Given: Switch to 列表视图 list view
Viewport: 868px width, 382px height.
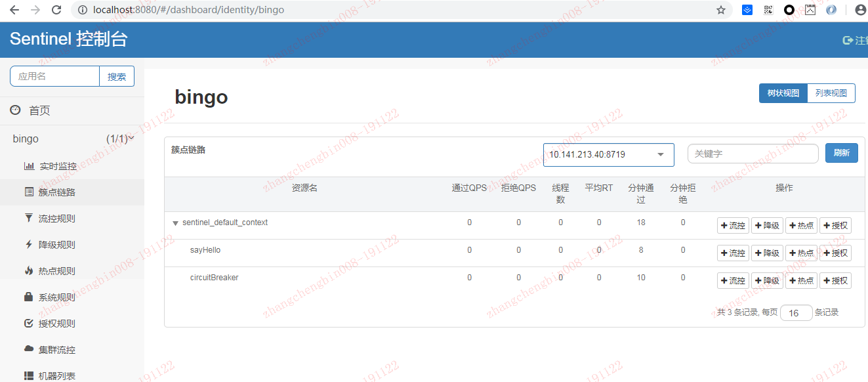Looking at the screenshot, I should click(831, 93).
